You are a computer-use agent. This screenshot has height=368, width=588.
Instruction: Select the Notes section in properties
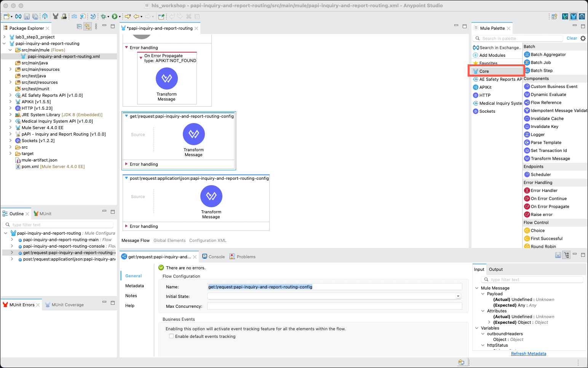click(x=131, y=296)
